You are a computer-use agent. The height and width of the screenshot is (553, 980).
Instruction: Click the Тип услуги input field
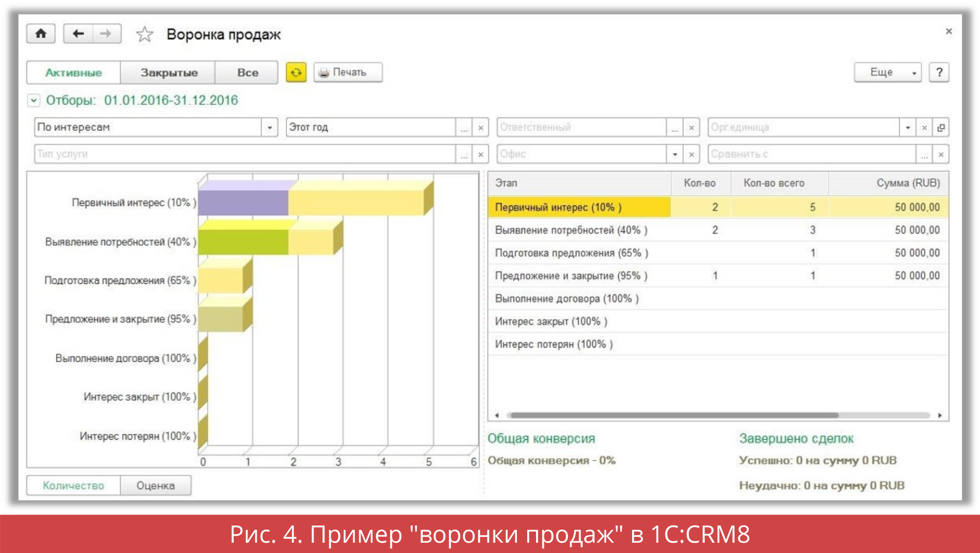click(x=245, y=154)
